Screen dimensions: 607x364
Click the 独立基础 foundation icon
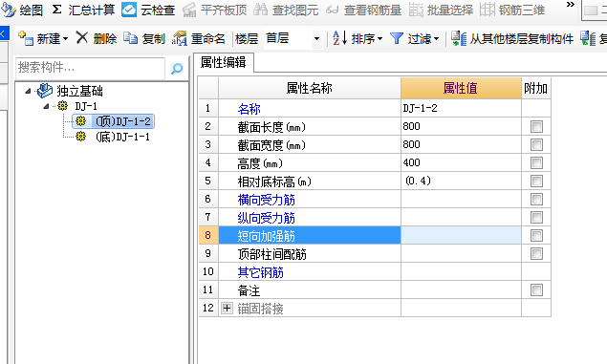pos(45,91)
